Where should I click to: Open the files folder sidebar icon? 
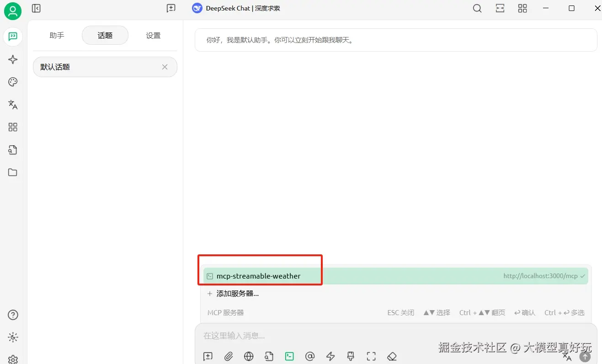[13, 172]
